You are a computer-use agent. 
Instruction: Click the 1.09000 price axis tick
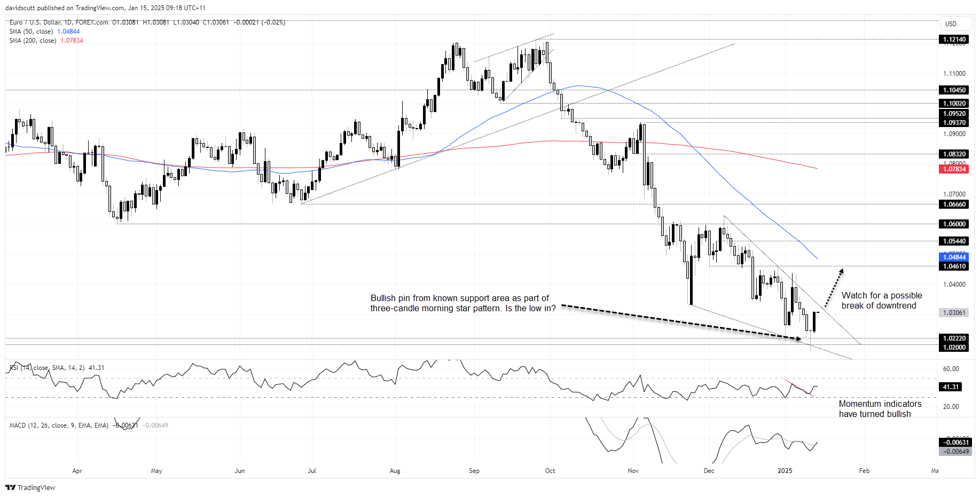click(x=954, y=134)
